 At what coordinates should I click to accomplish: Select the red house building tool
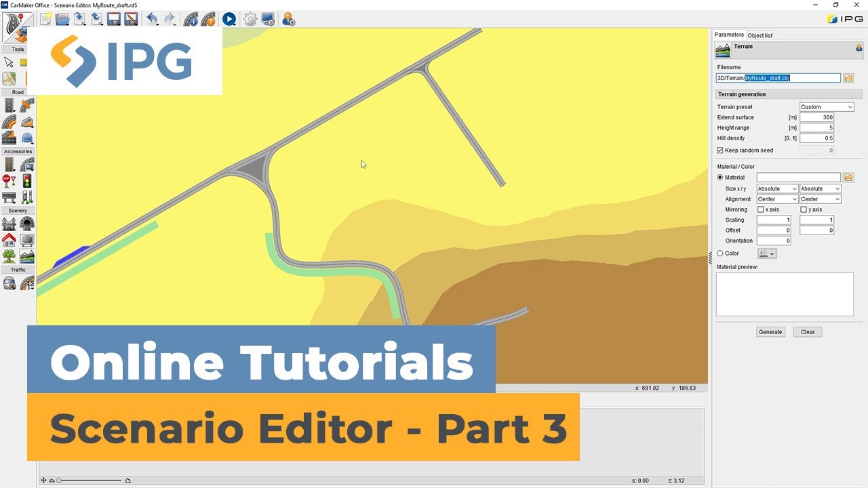pyautogui.click(x=9, y=240)
